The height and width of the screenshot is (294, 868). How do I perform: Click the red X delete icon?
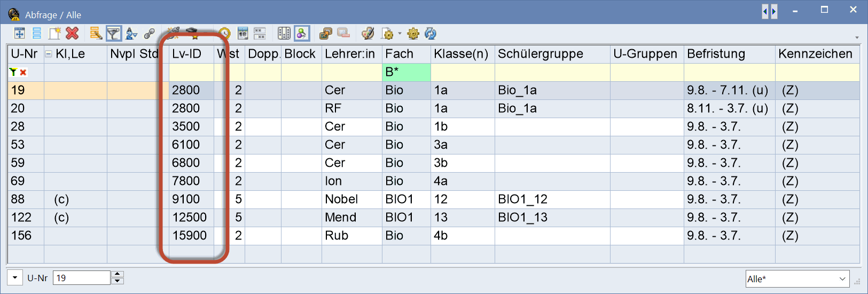click(x=72, y=34)
